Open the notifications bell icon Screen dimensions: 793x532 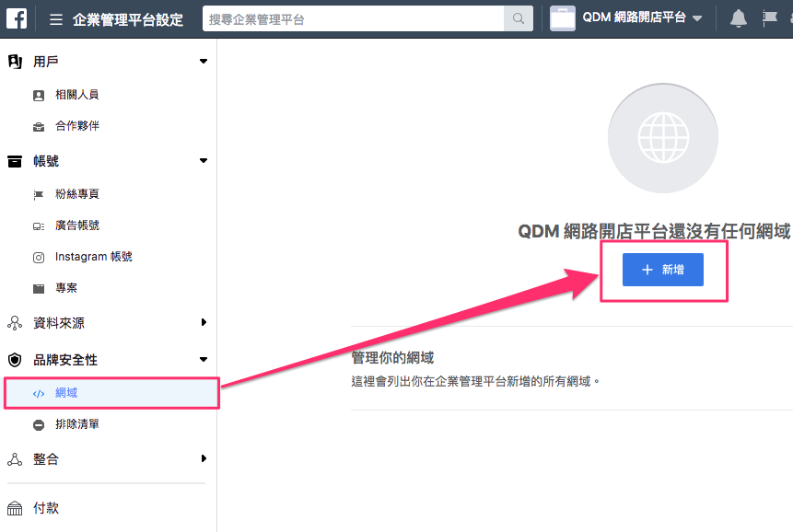click(739, 18)
